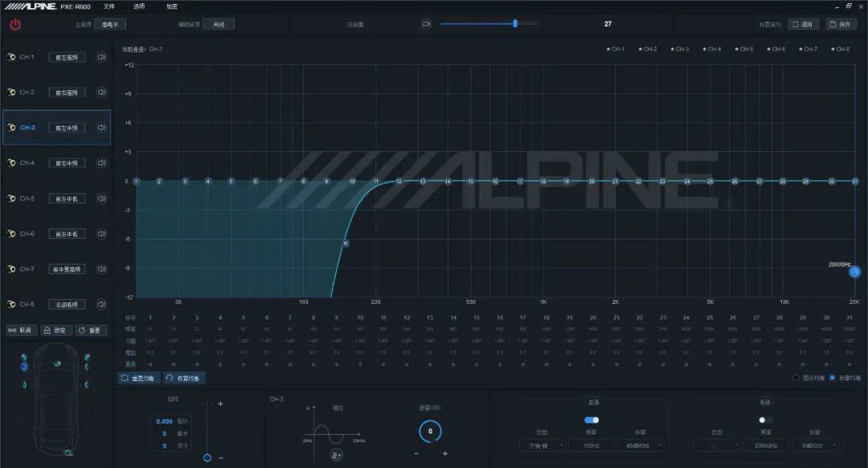Click the delay slider handle
The height and width of the screenshot is (468, 868).
pyautogui.click(x=207, y=458)
